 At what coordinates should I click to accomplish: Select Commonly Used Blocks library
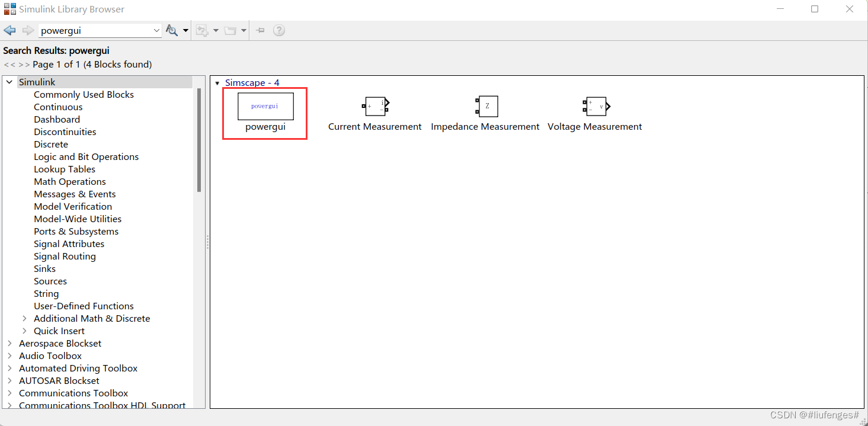(84, 95)
